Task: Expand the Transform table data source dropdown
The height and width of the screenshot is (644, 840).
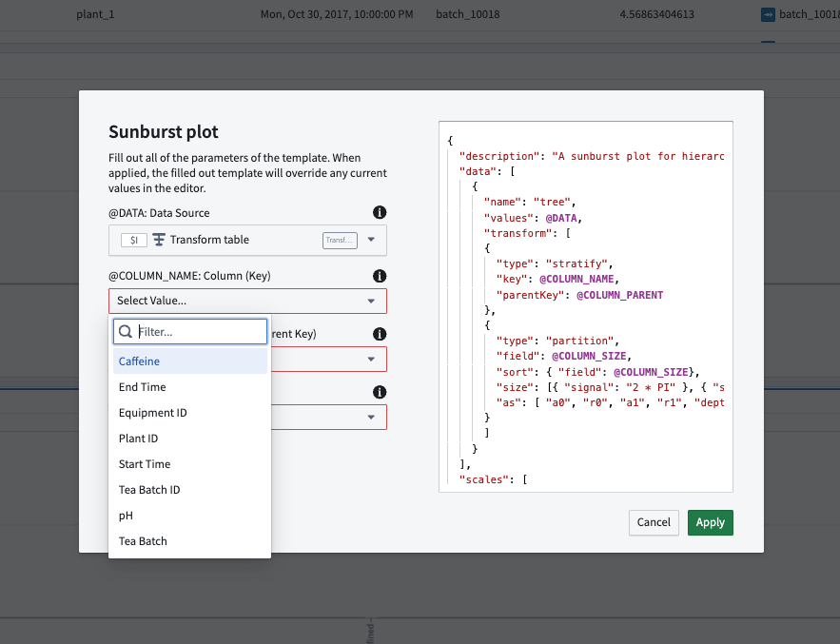Action: (x=371, y=240)
